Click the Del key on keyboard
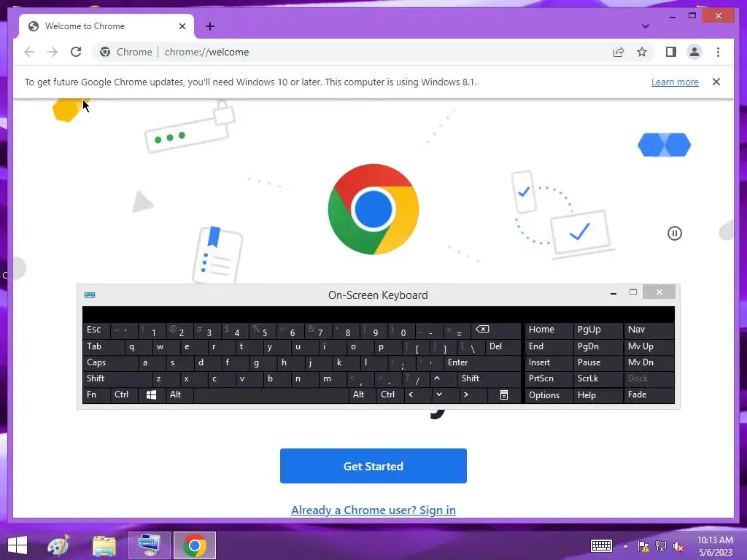The height and width of the screenshot is (560, 747). [503, 346]
